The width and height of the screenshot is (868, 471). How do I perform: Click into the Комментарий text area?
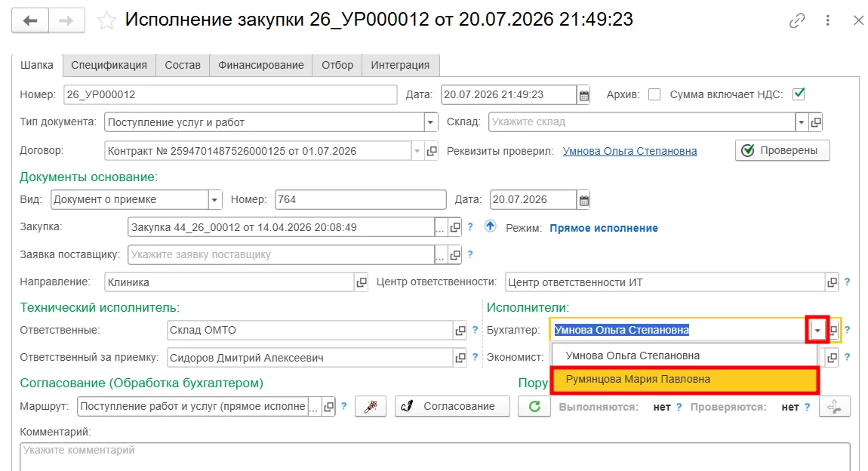click(435, 457)
